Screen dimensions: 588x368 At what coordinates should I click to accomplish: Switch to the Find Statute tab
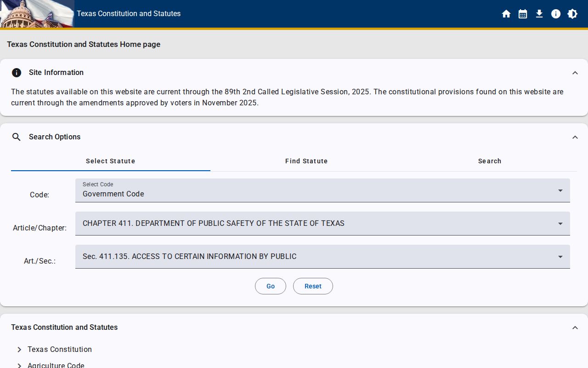(306, 161)
